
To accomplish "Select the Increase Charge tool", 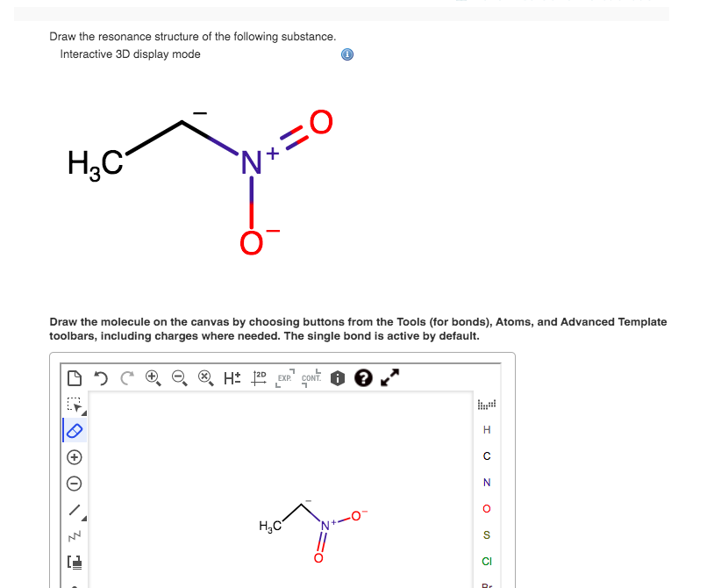I will tap(74, 456).
